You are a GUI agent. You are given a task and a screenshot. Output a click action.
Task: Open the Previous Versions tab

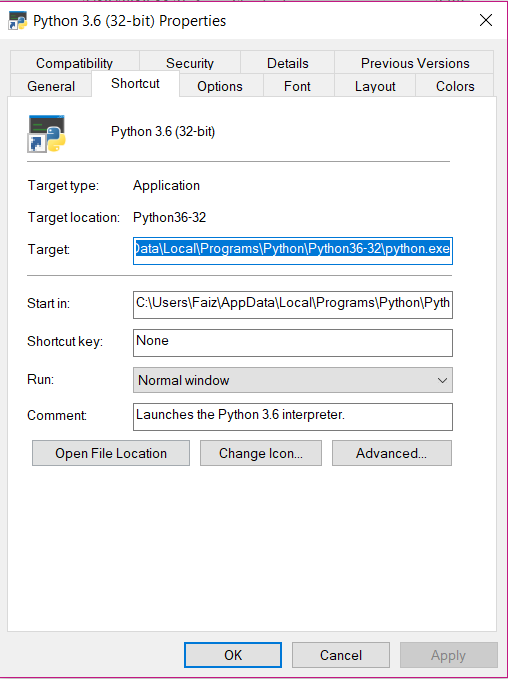point(415,63)
